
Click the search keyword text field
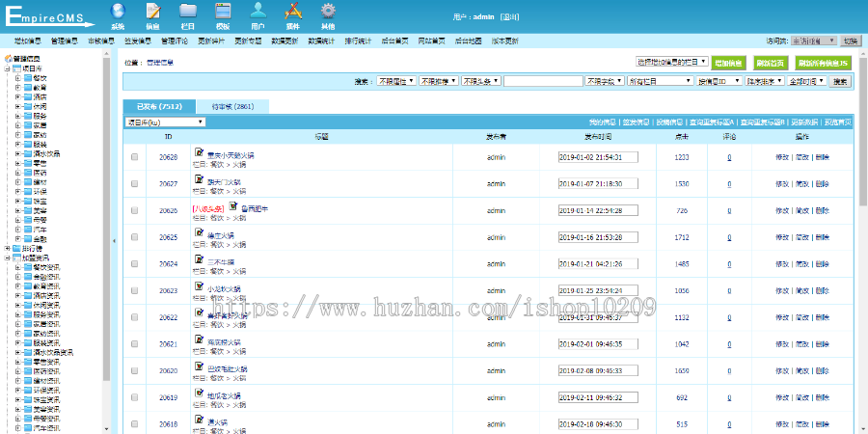pos(543,82)
